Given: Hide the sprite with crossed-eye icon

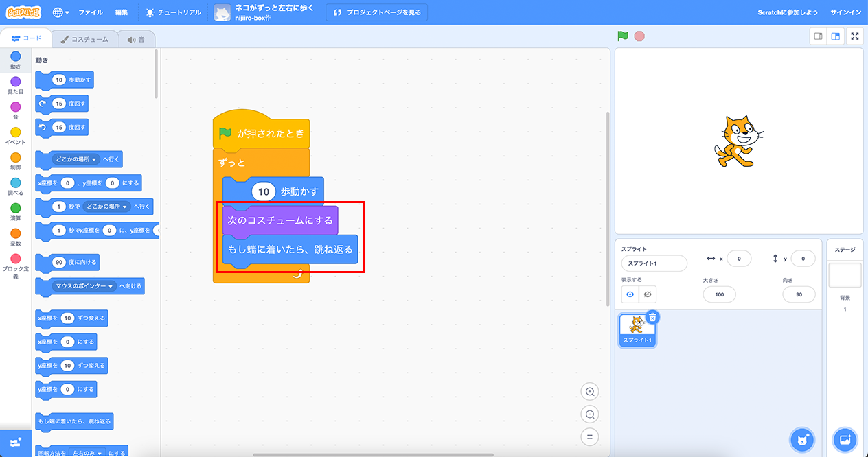Looking at the screenshot, I should pyautogui.click(x=648, y=294).
